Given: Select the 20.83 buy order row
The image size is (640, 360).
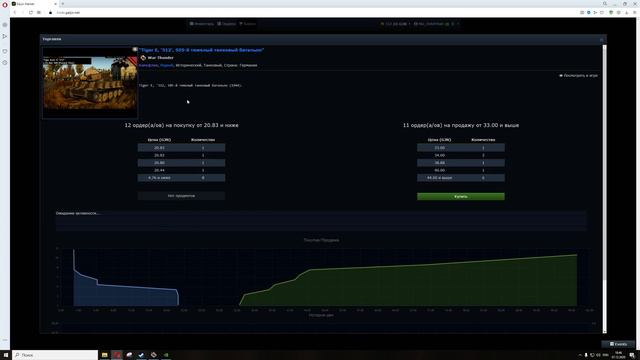Looking at the screenshot, I should (181, 148).
